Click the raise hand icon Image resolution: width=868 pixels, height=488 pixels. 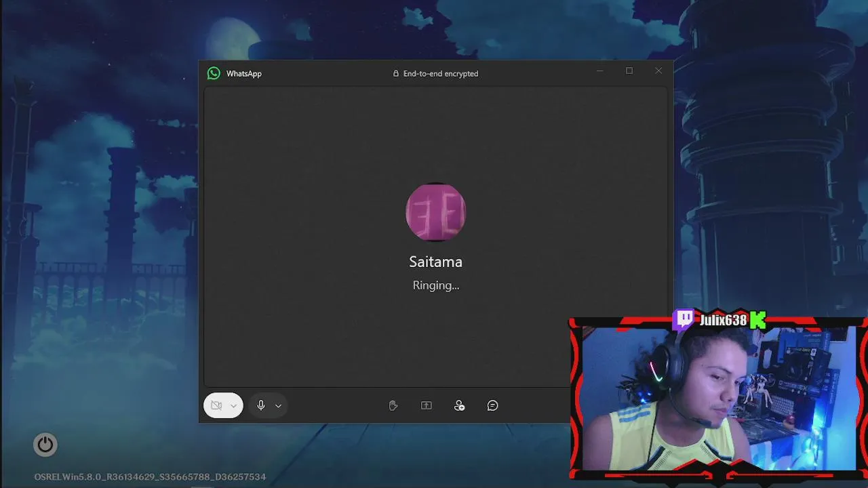coord(393,405)
